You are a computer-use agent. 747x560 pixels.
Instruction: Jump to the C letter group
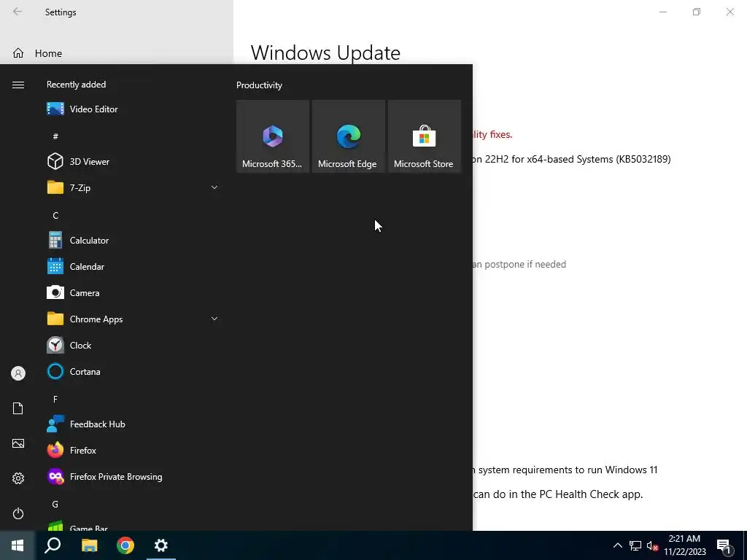tap(55, 216)
